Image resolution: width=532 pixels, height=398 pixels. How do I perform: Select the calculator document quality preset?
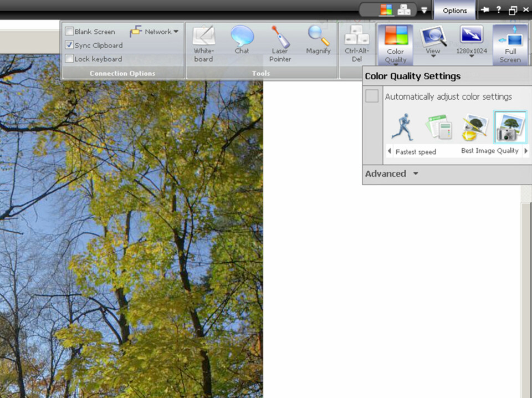point(438,126)
